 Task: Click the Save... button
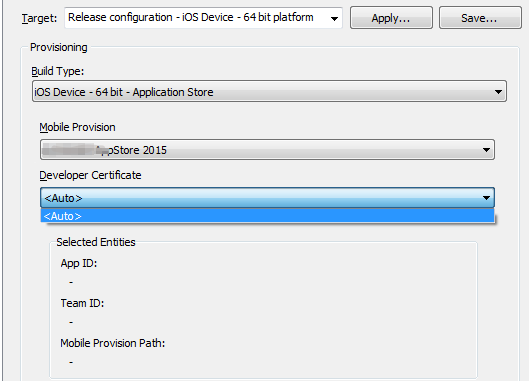pyautogui.click(x=480, y=18)
